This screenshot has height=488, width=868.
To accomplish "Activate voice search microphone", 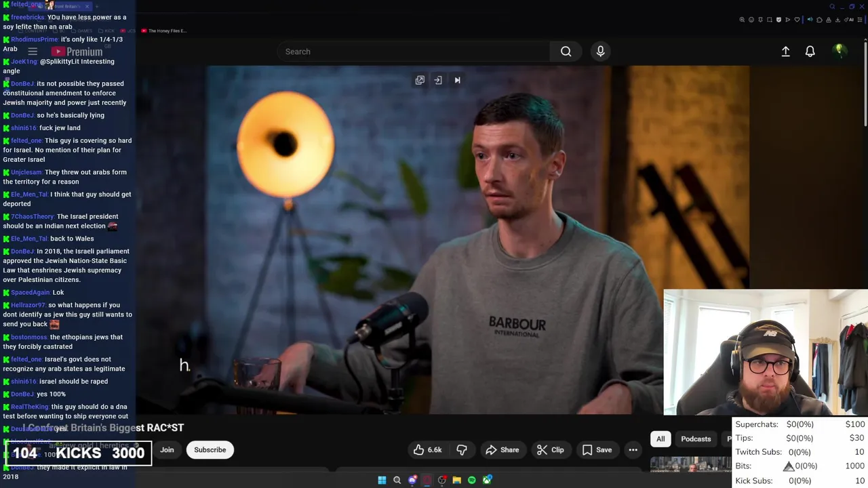I will click(600, 52).
